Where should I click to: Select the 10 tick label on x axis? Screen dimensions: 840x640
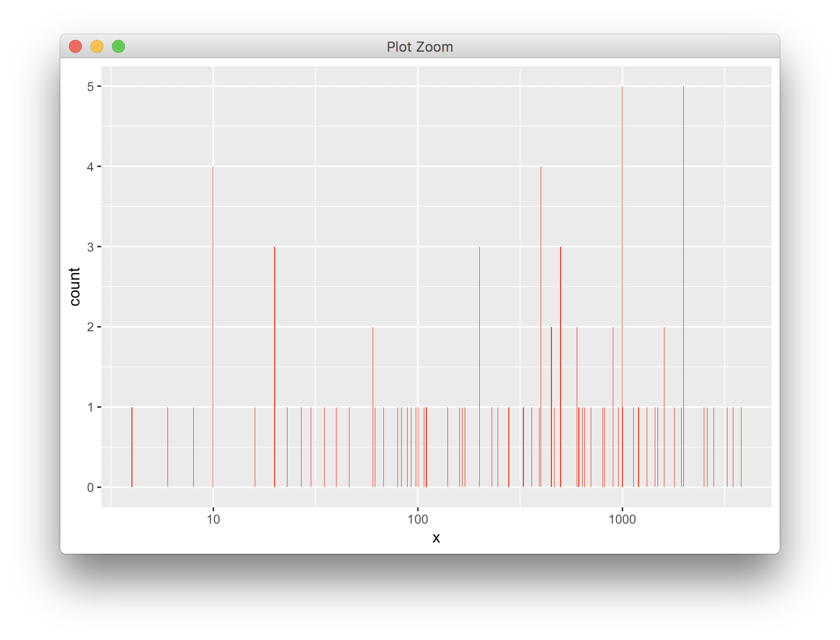213,519
